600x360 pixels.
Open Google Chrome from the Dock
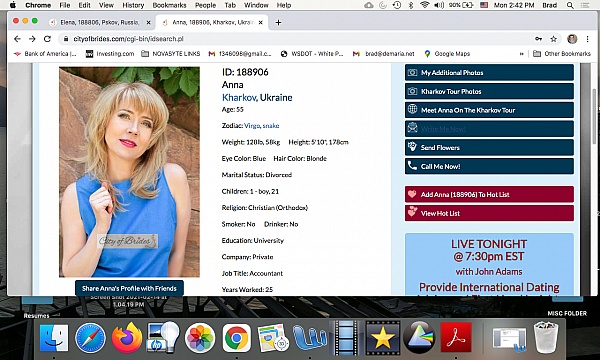(236, 338)
